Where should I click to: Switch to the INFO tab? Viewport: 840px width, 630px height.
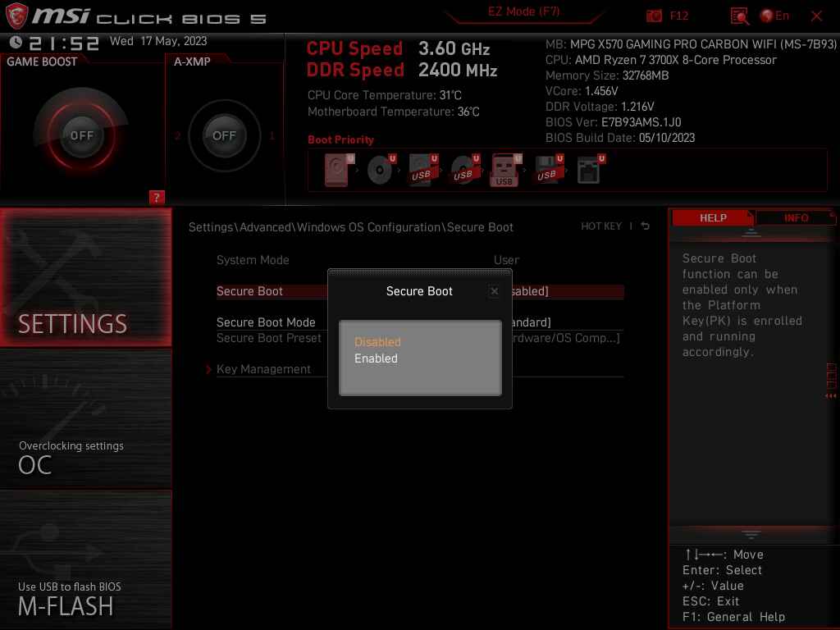(x=795, y=217)
